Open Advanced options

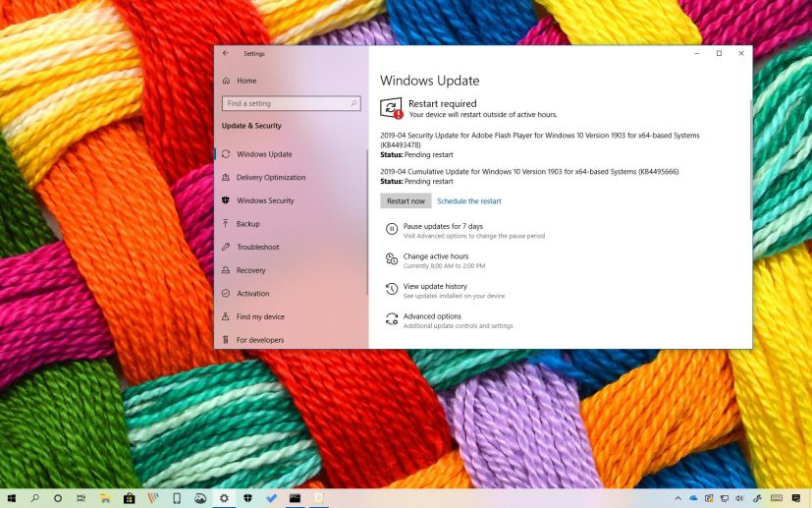coord(432,316)
